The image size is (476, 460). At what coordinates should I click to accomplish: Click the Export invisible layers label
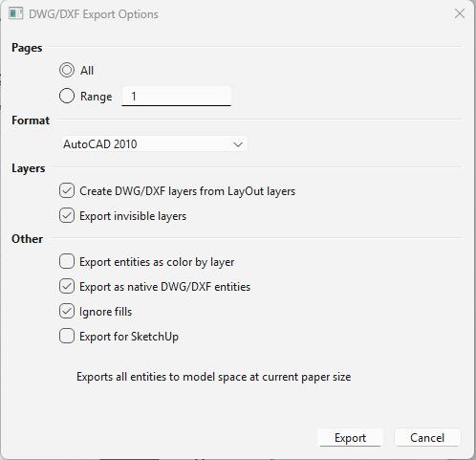pyautogui.click(x=133, y=216)
